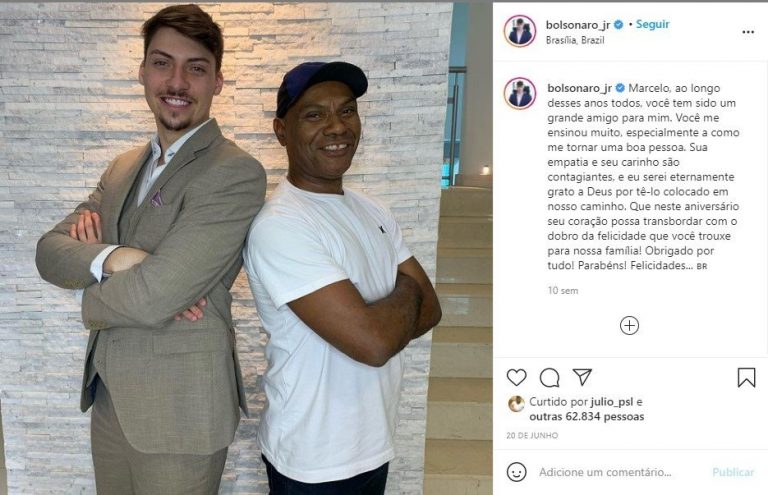Open the julio_psl profile link
Viewport: 768px width, 495px height.
click(612, 402)
